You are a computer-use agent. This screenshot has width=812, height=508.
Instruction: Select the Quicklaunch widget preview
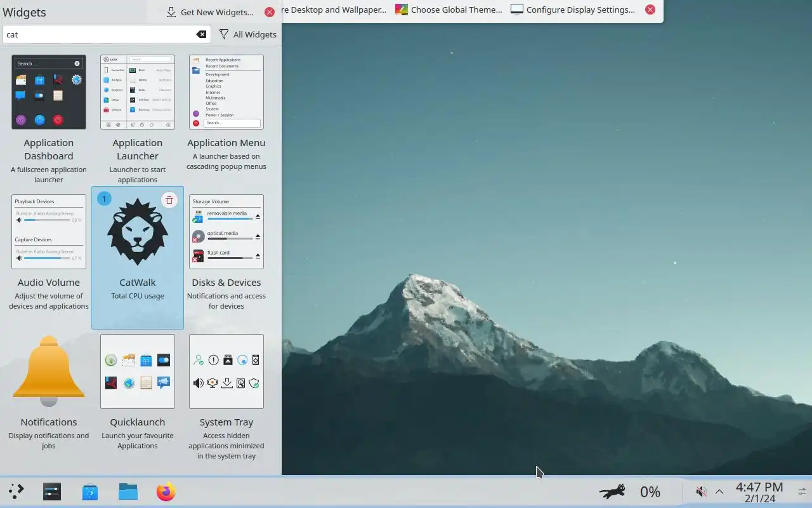click(138, 371)
